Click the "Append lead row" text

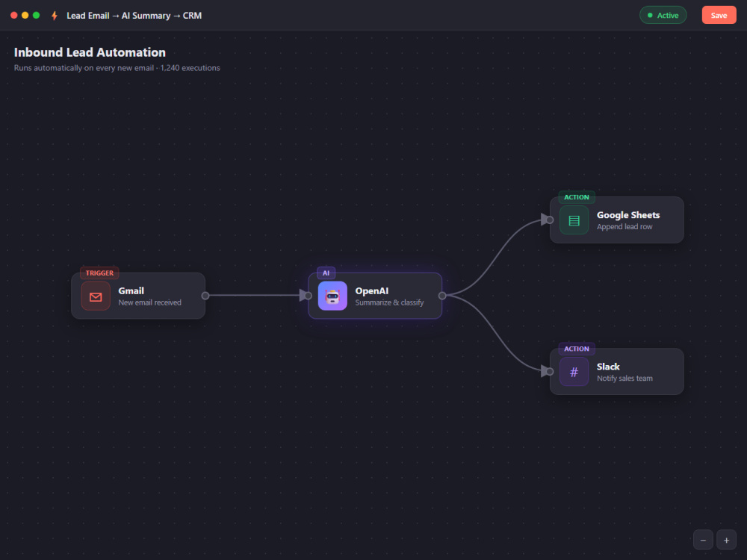tap(624, 227)
